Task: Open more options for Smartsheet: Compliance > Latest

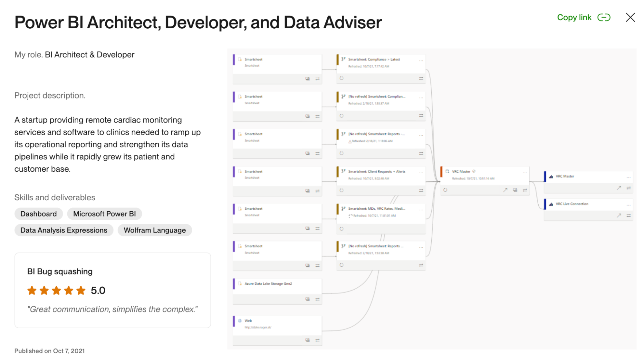Action: pos(421,61)
